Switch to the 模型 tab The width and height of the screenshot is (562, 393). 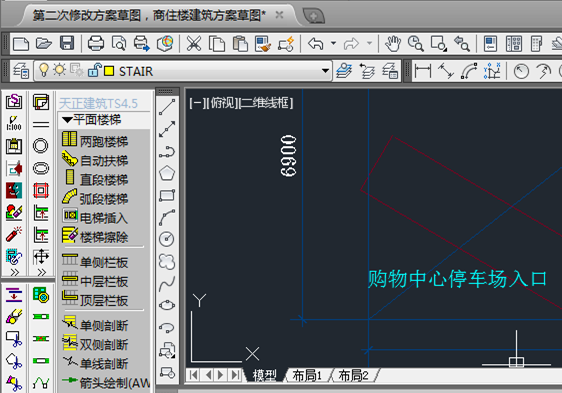(x=265, y=375)
